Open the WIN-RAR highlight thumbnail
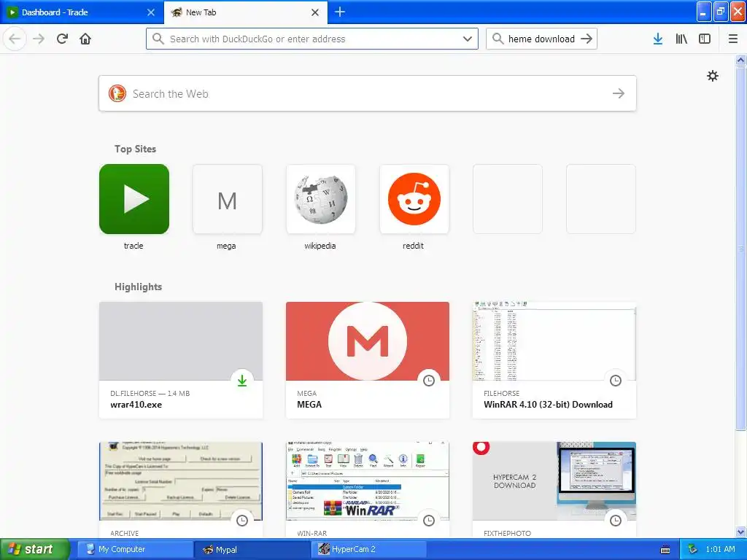Image resolution: width=747 pixels, height=560 pixels. pos(368,481)
